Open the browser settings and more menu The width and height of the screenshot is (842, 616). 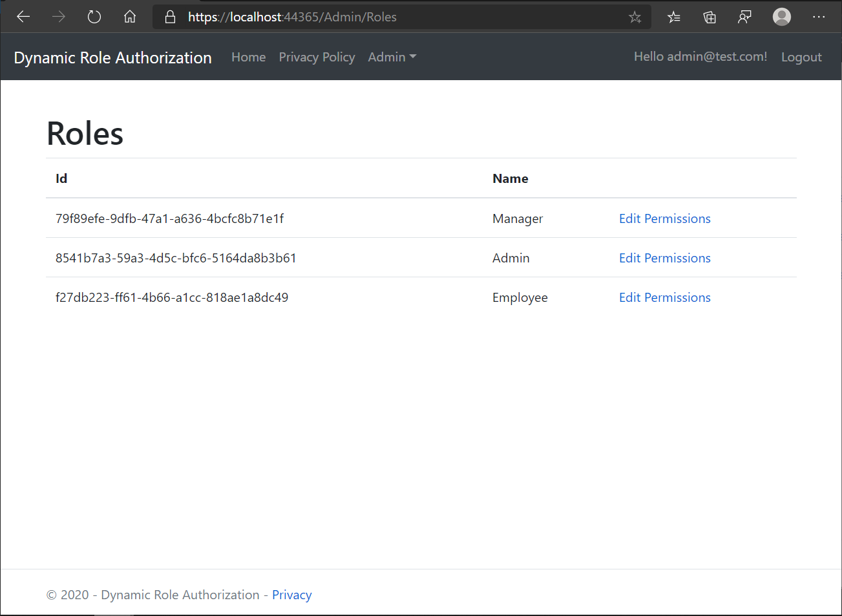click(x=819, y=17)
